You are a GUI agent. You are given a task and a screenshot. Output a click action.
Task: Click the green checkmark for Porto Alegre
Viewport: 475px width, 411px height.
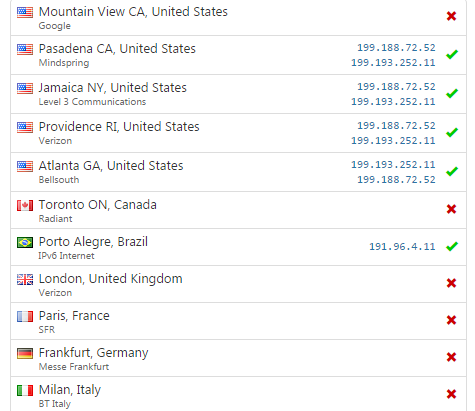452,246
